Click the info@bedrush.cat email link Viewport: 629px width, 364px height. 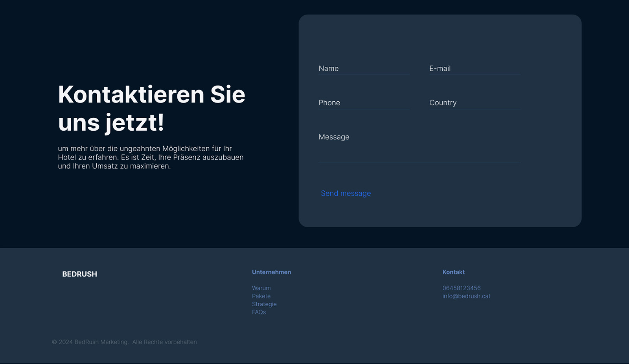(466, 296)
